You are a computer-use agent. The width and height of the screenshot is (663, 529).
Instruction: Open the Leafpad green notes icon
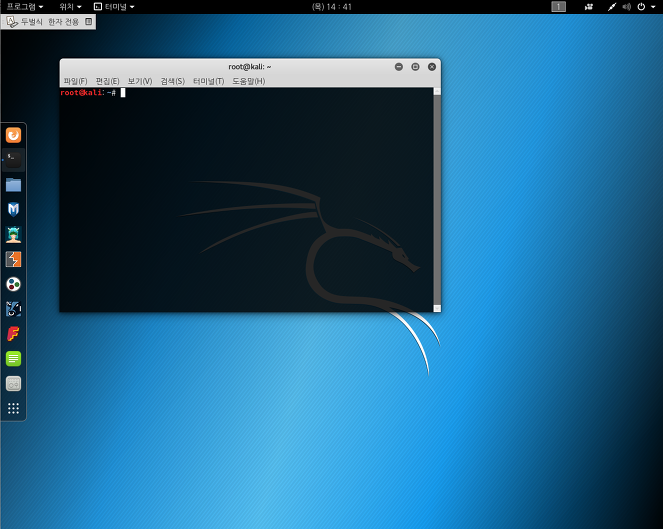pyautogui.click(x=14, y=359)
